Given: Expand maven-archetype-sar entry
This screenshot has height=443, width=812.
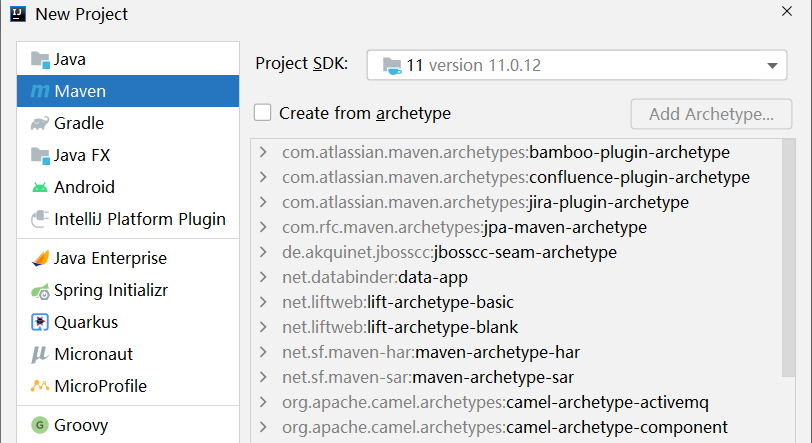Looking at the screenshot, I should [x=263, y=377].
